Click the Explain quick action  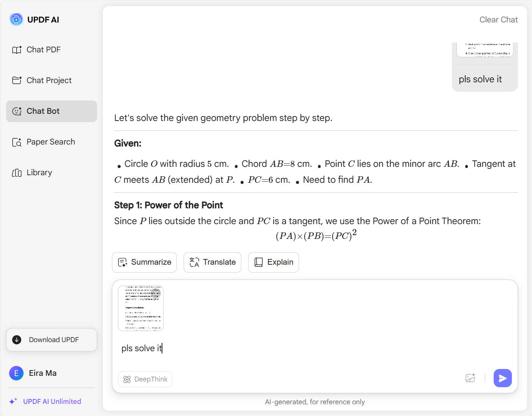click(274, 262)
